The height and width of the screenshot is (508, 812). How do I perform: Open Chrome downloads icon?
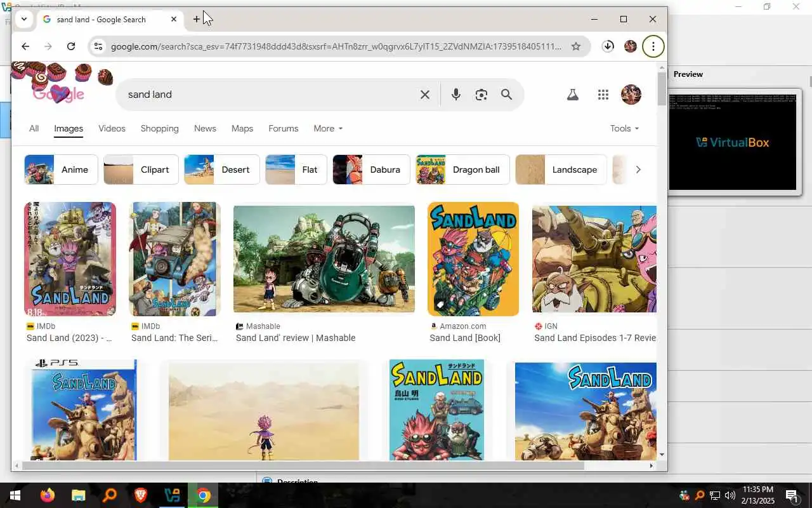coord(608,46)
